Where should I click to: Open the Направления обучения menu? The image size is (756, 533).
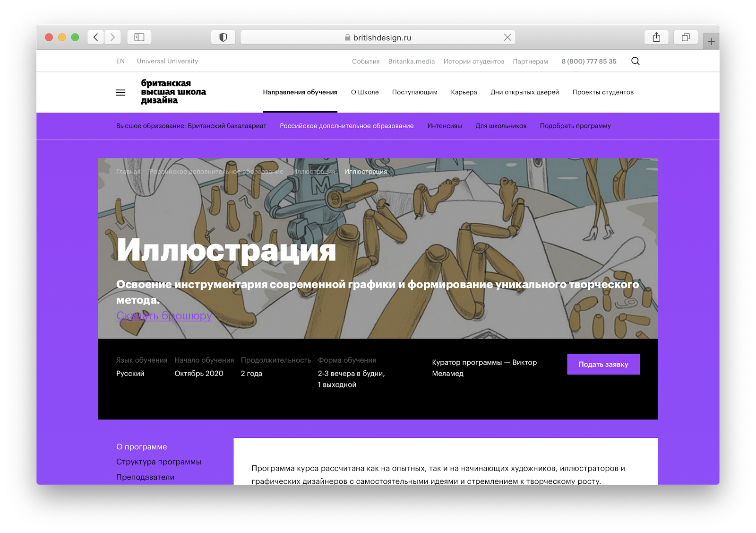coord(300,92)
